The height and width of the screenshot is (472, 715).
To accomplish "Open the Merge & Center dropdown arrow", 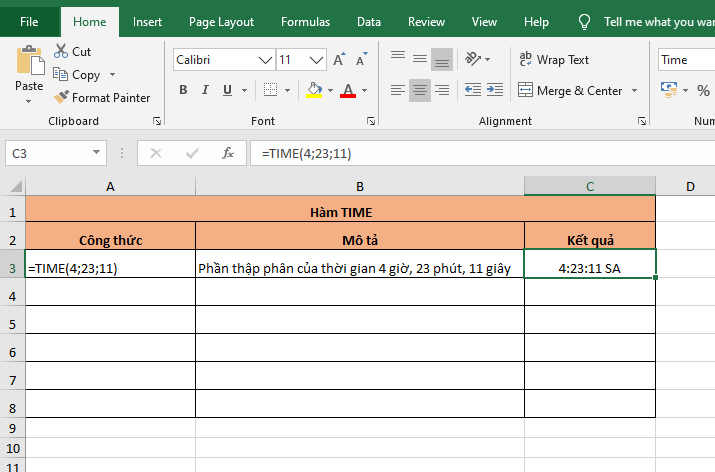I will (633, 91).
